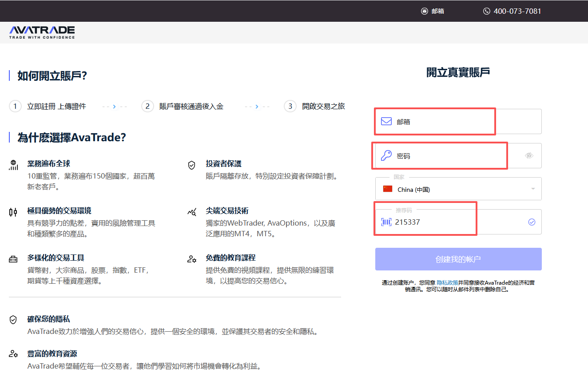Click the 極具優勢的交易環境 heading

(x=60, y=210)
